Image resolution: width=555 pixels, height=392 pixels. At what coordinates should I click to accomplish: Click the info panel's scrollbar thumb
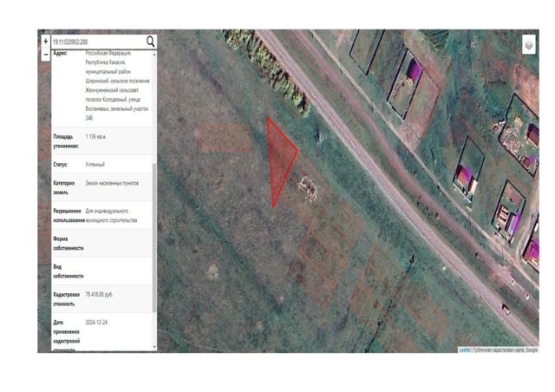(x=154, y=238)
